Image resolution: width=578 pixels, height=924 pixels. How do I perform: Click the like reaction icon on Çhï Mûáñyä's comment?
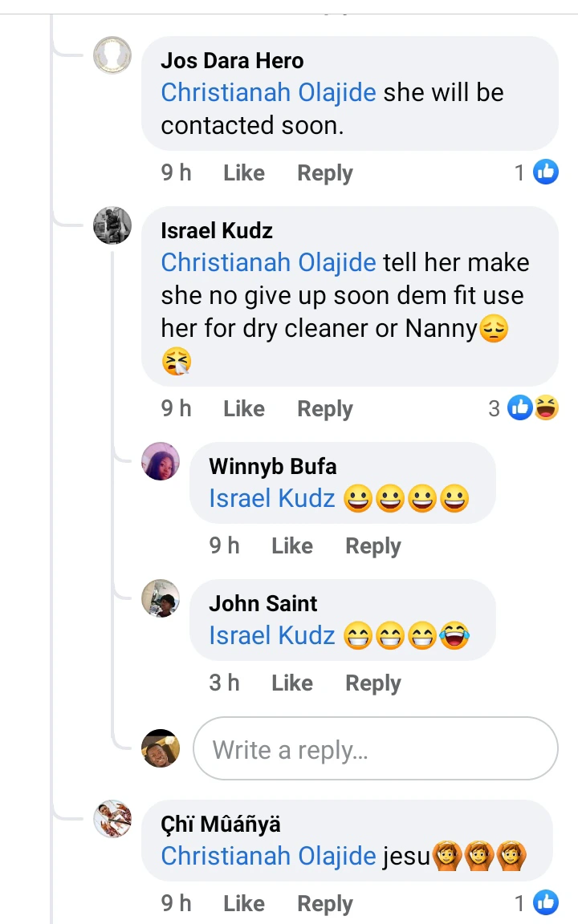[546, 902]
